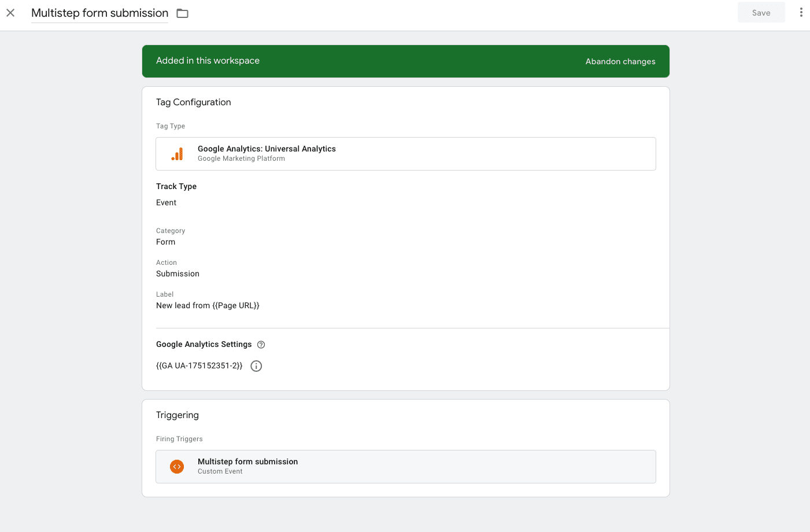Open the Category field showing Form
This screenshot has width=810, height=532.
tap(165, 241)
